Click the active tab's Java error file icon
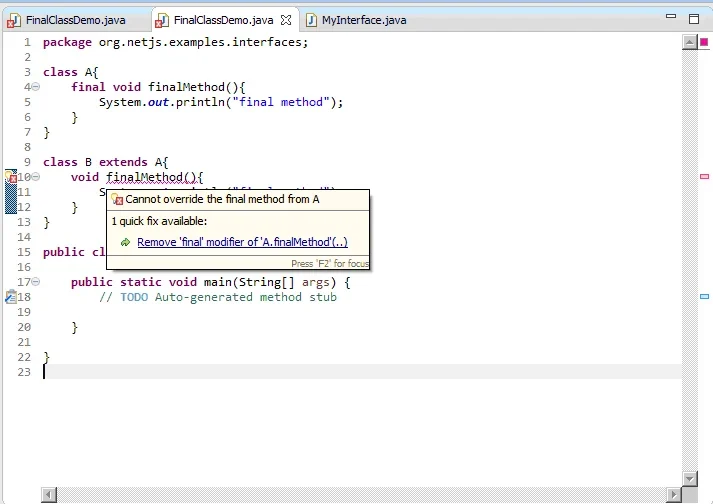 [162, 20]
